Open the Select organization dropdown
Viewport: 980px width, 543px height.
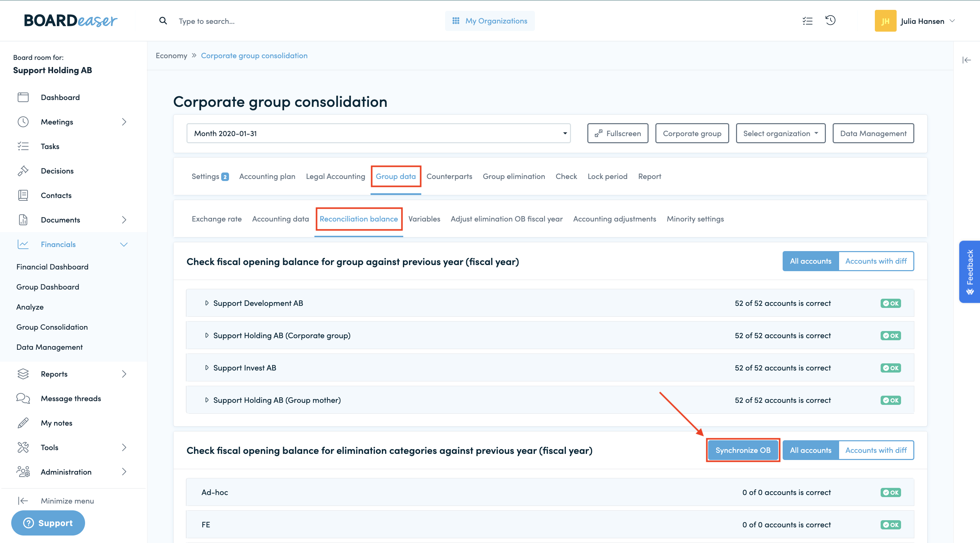tap(781, 133)
